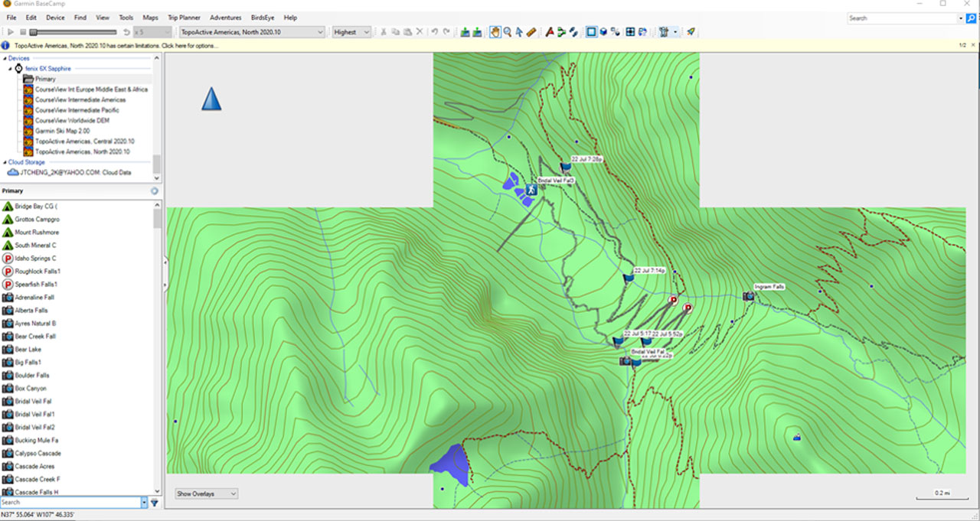Click the Send to Device icon

pos(465,32)
